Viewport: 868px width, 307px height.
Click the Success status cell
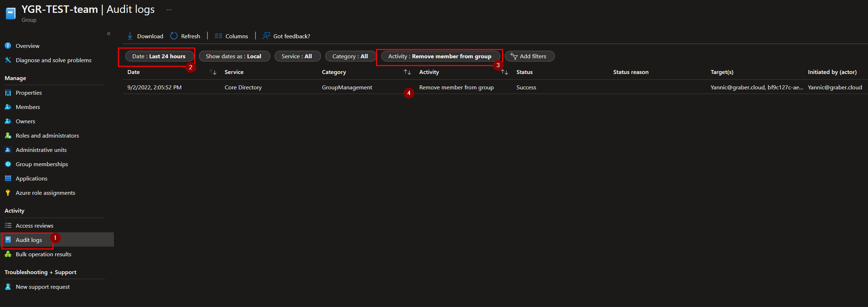pyautogui.click(x=526, y=87)
